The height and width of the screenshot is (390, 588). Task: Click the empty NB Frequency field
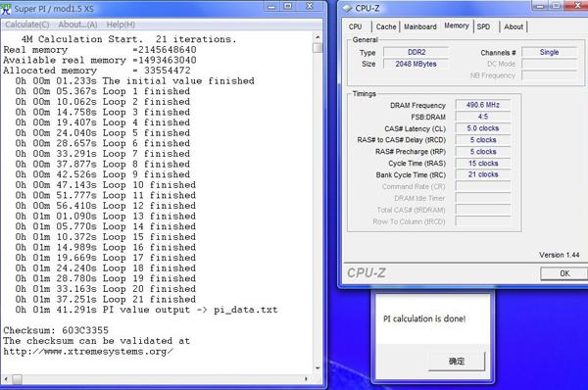549,75
